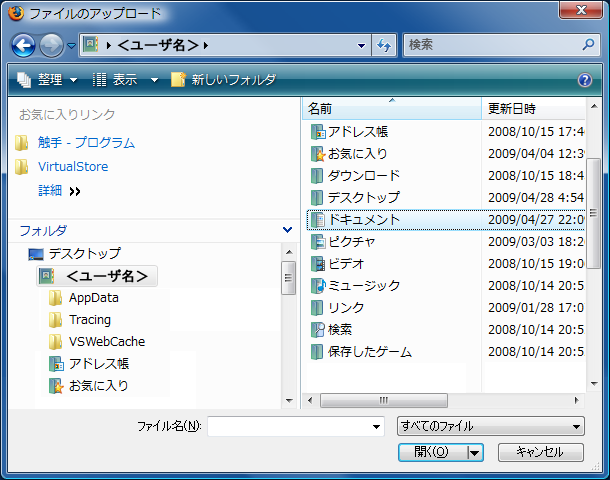Click 触手 - プログラム folder icon
The height and width of the screenshot is (480, 610).
(21, 143)
